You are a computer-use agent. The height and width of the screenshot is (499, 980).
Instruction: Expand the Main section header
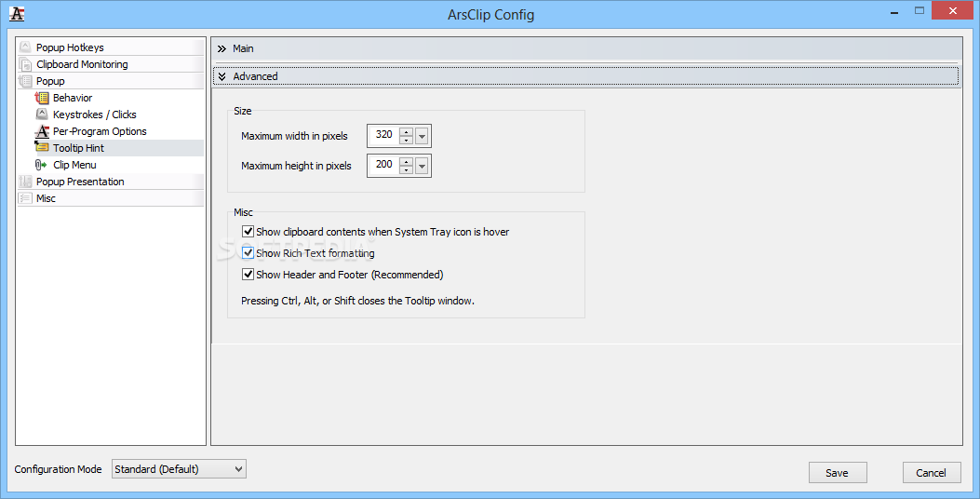pos(586,48)
